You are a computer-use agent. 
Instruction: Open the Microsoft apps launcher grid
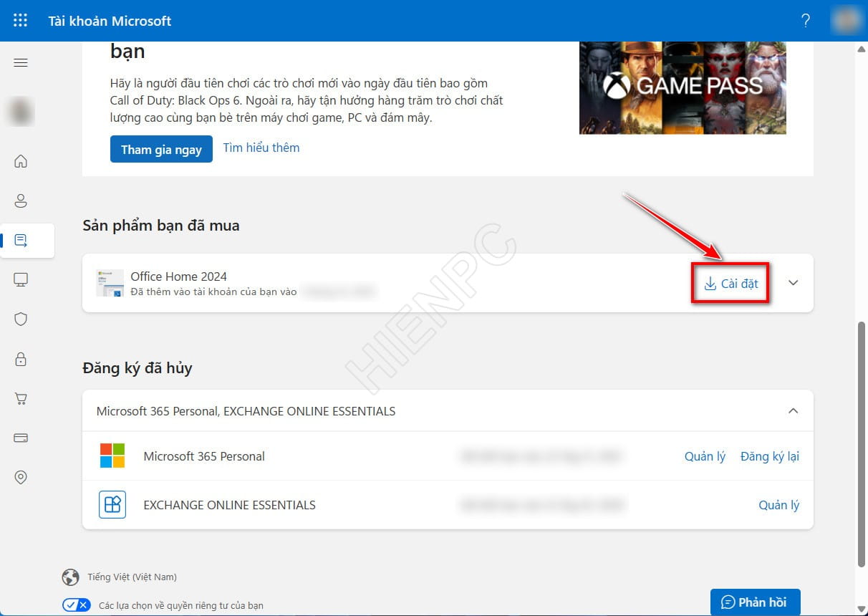pos(21,20)
